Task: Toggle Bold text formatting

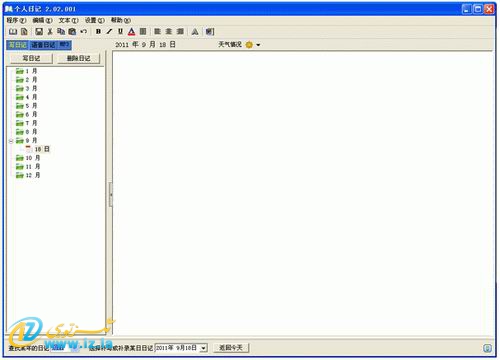Action: [98, 32]
